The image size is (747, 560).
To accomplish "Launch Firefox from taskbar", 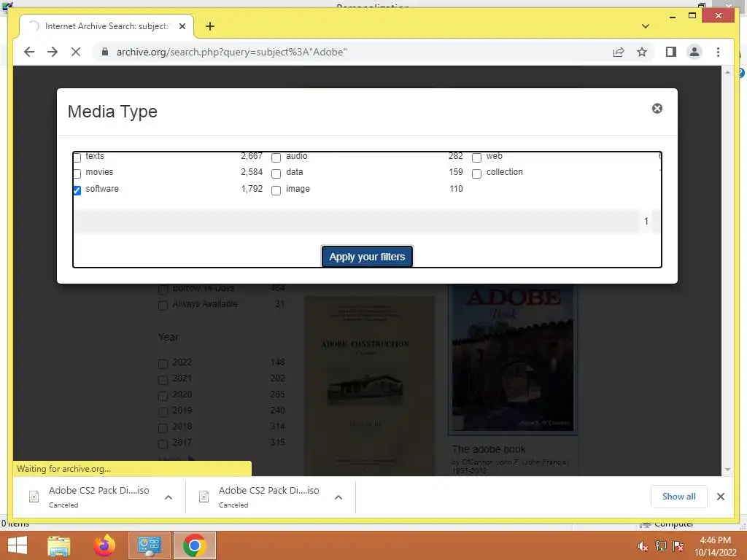I will click(104, 545).
